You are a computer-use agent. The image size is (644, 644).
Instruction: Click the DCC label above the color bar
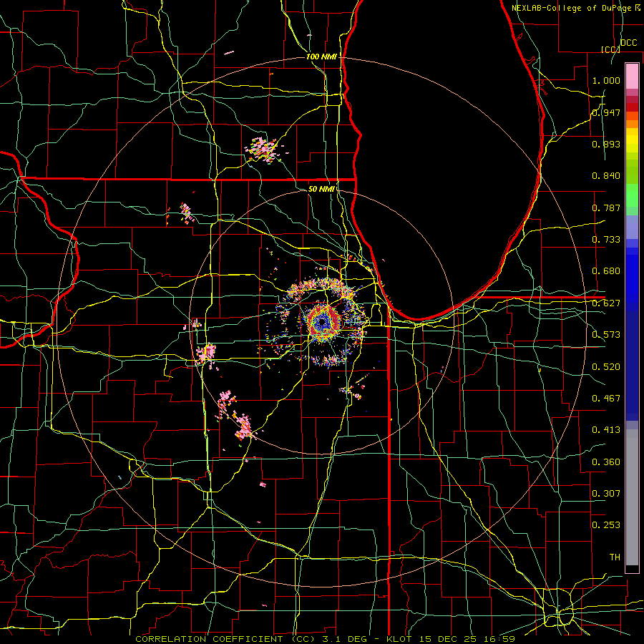point(628,43)
